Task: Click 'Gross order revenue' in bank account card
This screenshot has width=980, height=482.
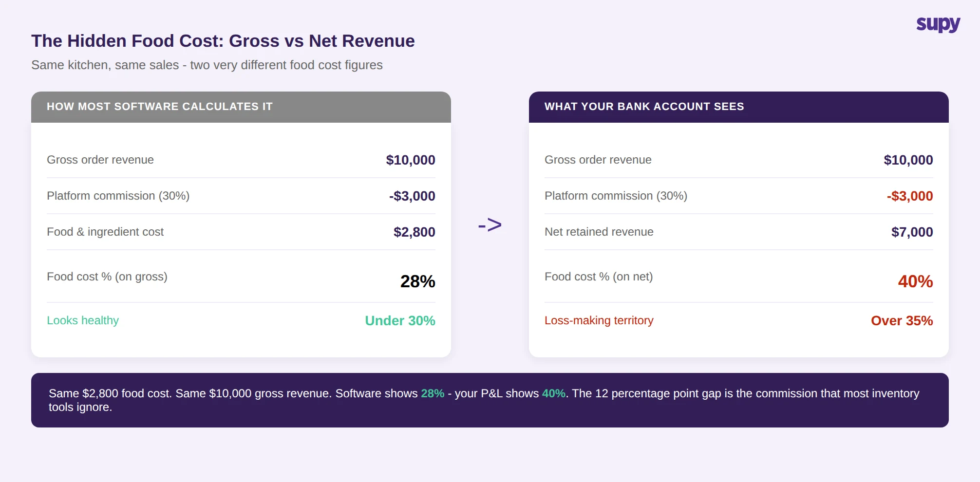Action: (598, 160)
